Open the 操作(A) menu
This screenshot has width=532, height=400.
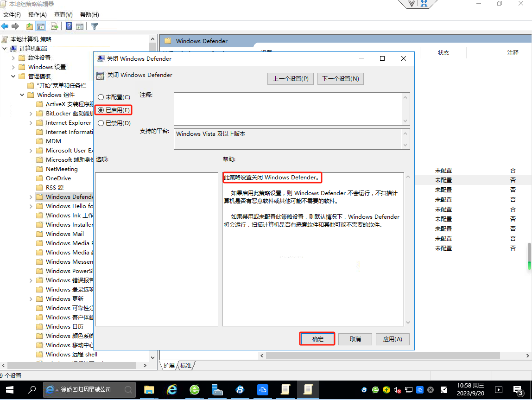pyautogui.click(x=38, y=14)
